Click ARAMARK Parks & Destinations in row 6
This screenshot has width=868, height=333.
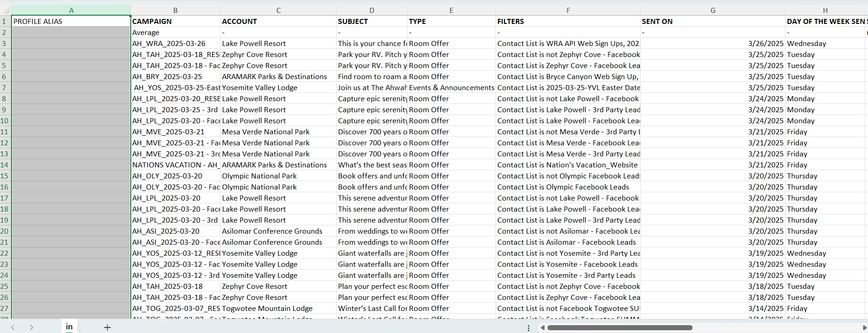(279, 76)
